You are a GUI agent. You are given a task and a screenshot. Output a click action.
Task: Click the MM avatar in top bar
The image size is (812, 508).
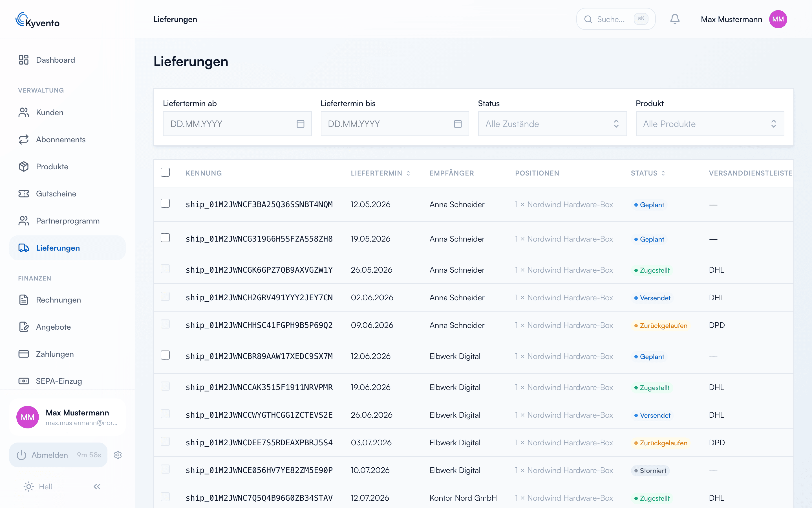[x=778, y=19]
